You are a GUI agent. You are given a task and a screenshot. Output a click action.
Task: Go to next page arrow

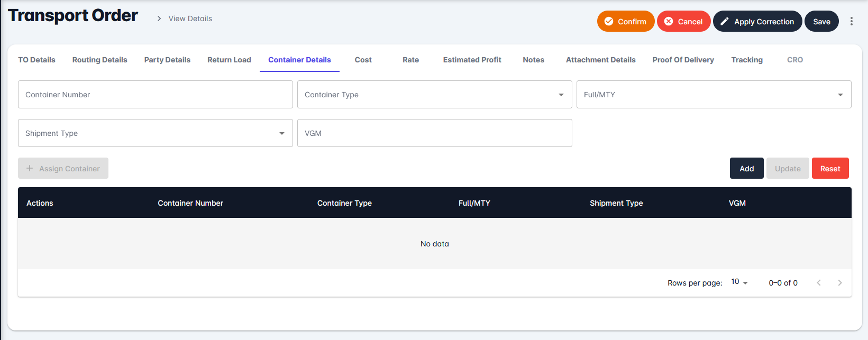point(839,283)
